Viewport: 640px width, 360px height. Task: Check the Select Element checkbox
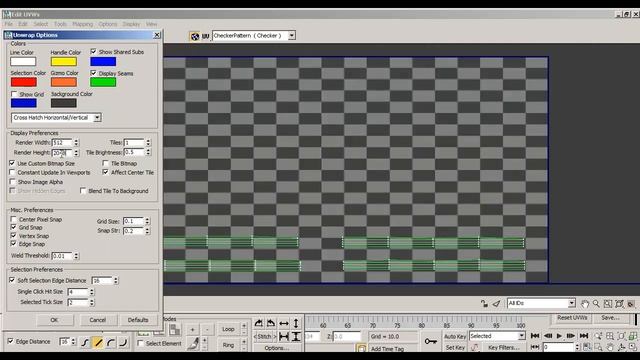(x=140, y=343)
